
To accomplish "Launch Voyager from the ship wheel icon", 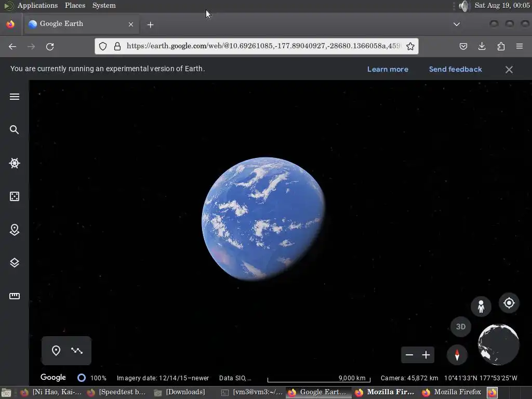I will point(14,163).
